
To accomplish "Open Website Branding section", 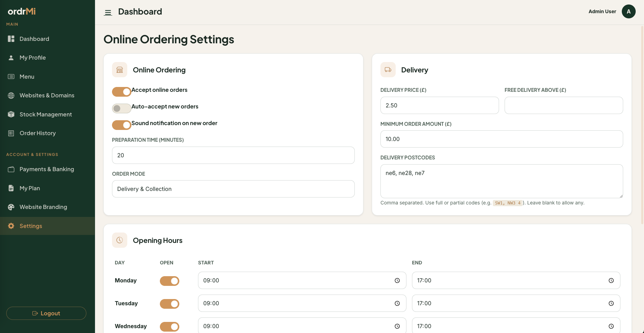I will 48,207.
